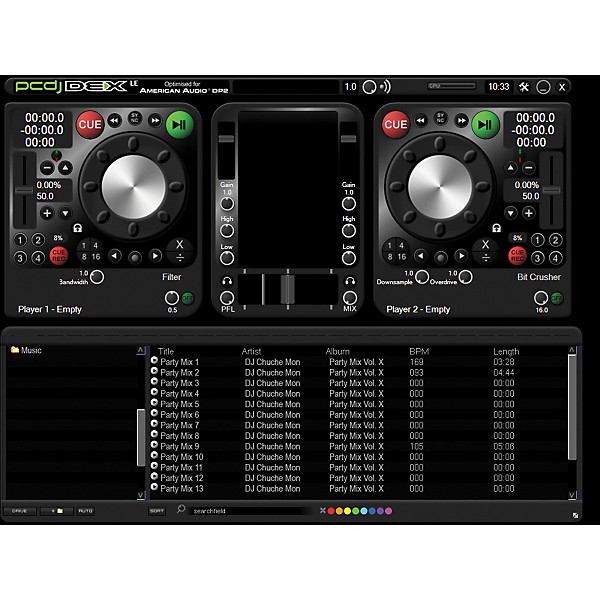Hit the red CUE button on Player 2

pos(396,125)
